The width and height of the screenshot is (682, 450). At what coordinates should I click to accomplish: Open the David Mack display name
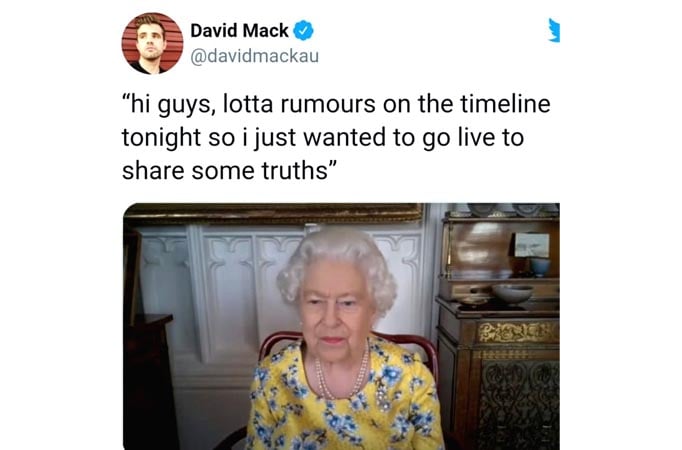(240, 30)
